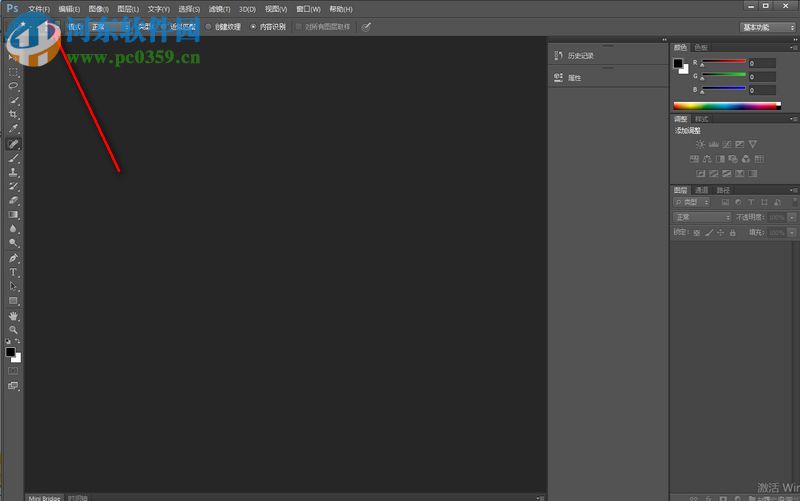This screenshot has height=501, width=800.
Task: Open the Mini Bridge tab
Action: (44, 498)
